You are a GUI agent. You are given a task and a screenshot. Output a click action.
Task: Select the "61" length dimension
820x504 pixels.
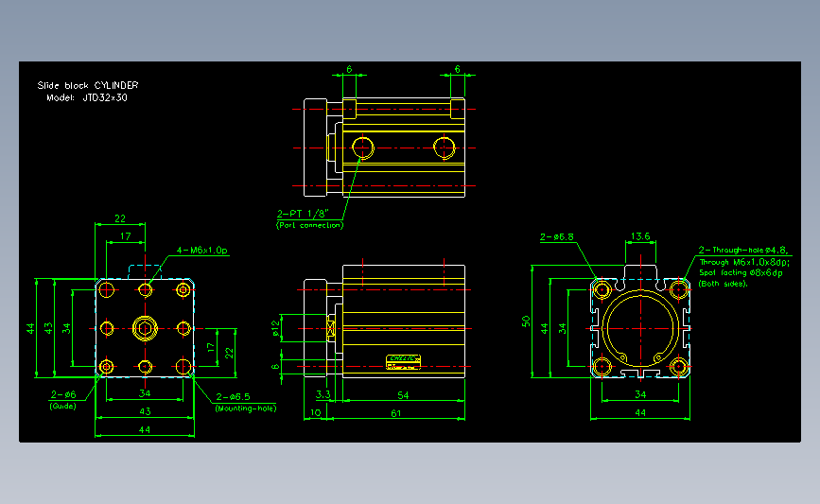click(x=396, y=413)
